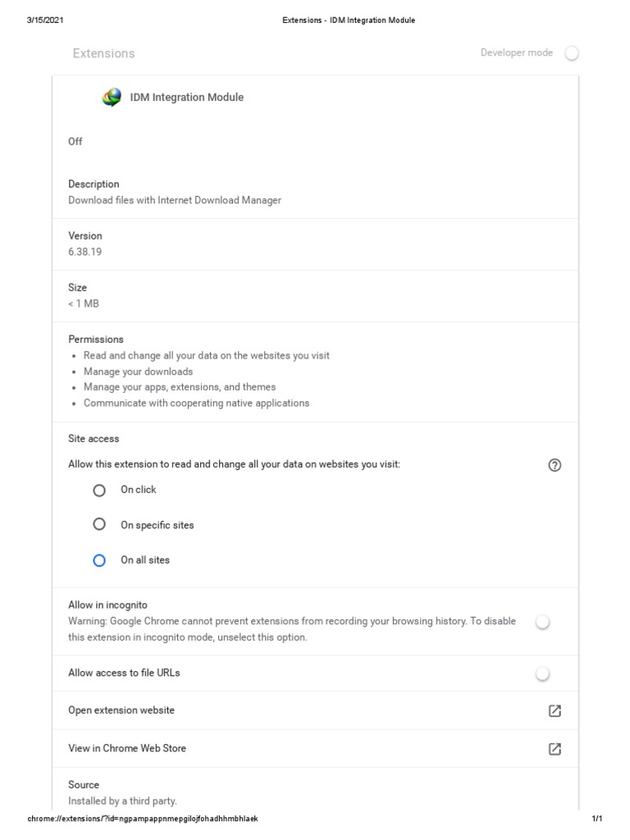Click the Description text about Internet Download Manager

click(175, 200)
